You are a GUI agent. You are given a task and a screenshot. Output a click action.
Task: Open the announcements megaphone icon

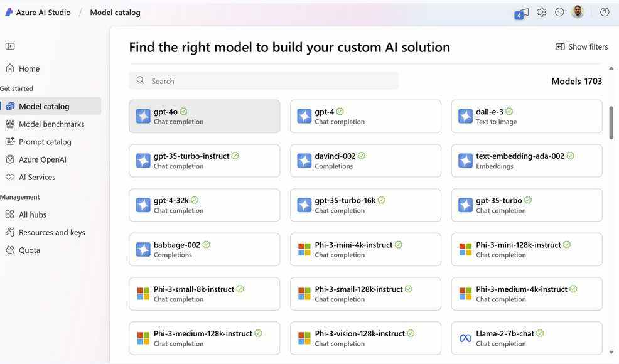pyautogui.click(x=522, y=13)
